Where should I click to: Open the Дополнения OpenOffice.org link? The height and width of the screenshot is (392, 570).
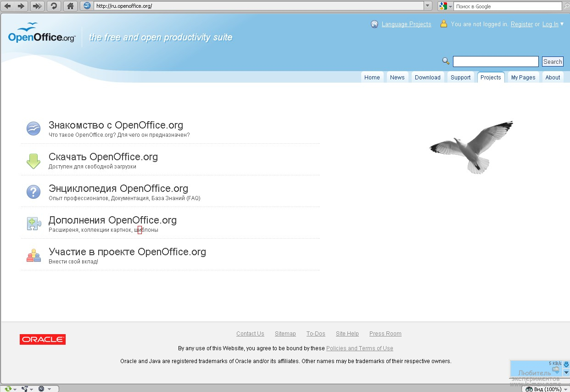113,220
